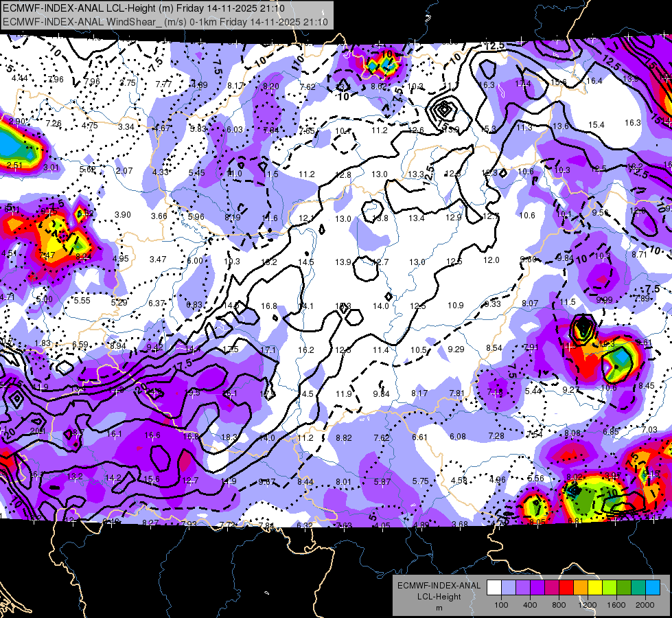
Task: Click the LCL-Height title line in header
Action: coord(143,8)
